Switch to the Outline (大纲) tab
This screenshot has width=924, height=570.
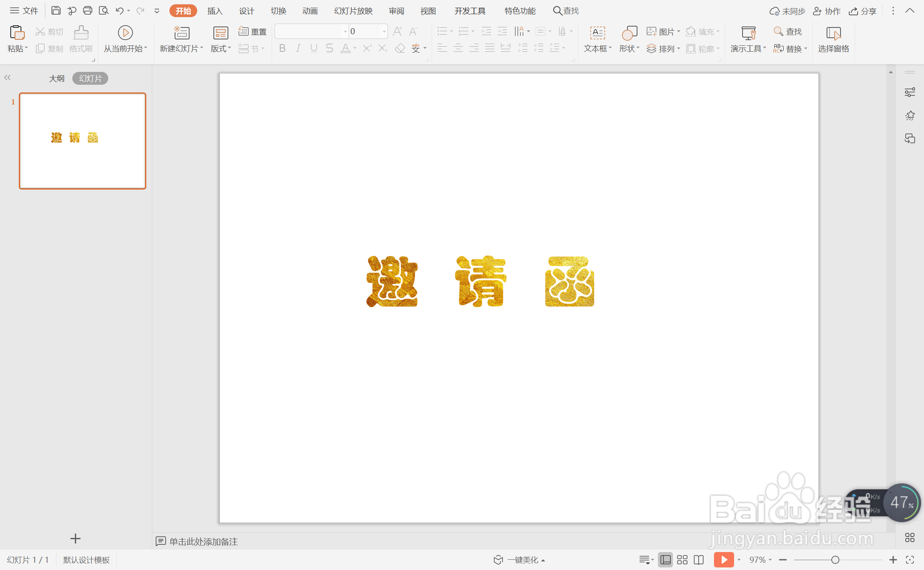pyautogui.click(x=56, y=78)
